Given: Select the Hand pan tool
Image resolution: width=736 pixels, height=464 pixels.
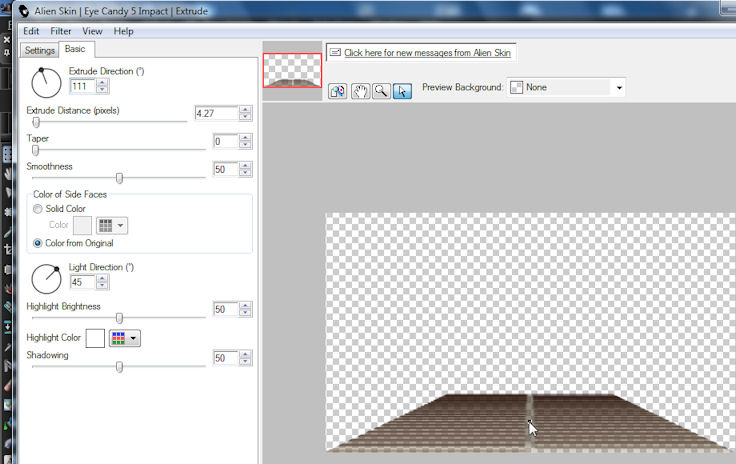Looking at the screenshot, I should pyautogui.click(x=360, y=91).
